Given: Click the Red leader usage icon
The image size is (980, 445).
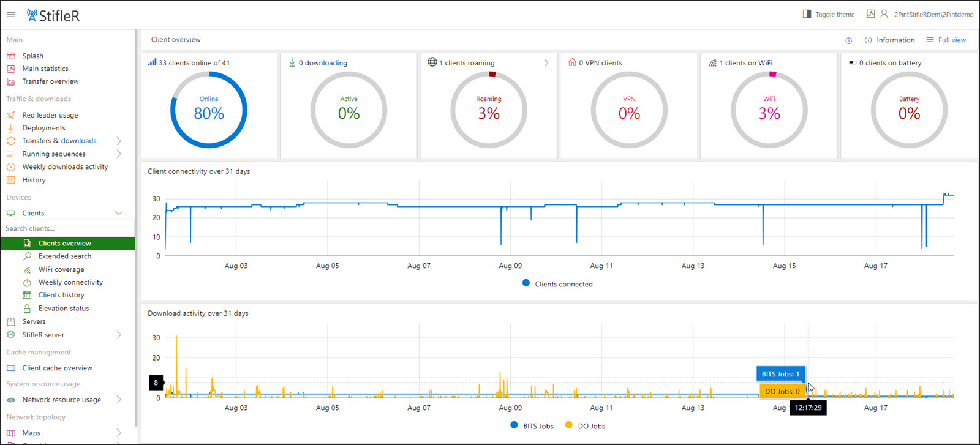Looking at the screenshot, I should click(x=11, y=115).
